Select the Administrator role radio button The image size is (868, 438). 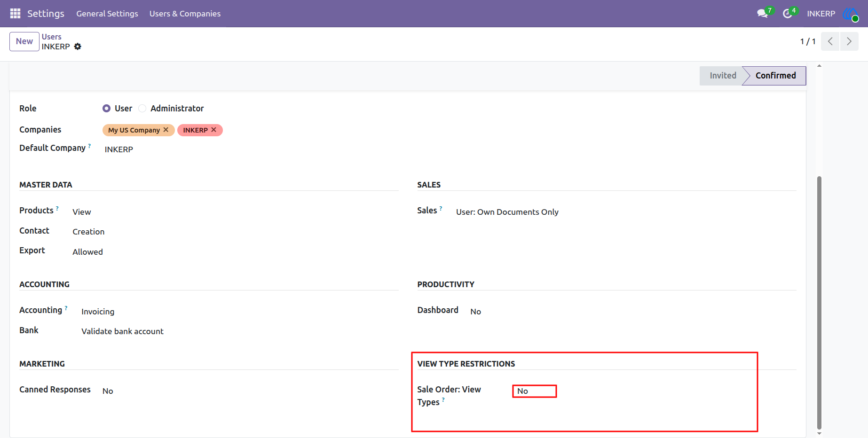142,109
